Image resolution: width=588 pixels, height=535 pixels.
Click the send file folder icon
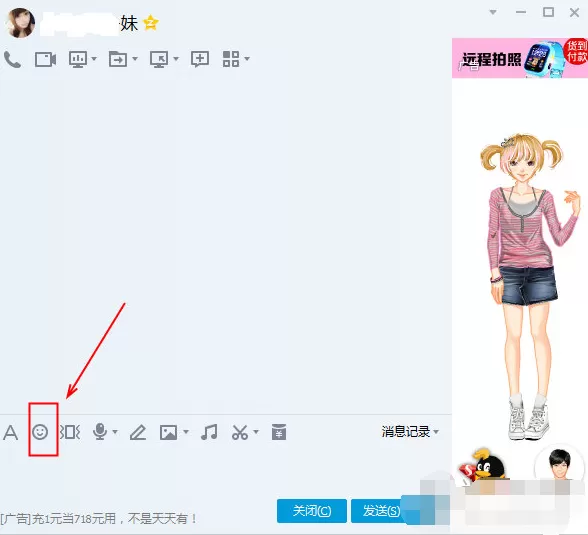(x=118, y=59)
